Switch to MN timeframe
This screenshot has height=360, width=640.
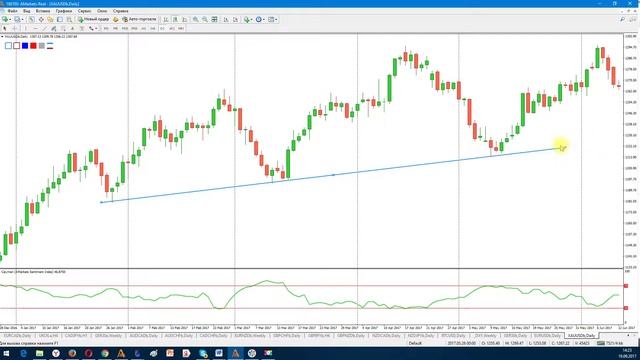click(x=181, y=29)
